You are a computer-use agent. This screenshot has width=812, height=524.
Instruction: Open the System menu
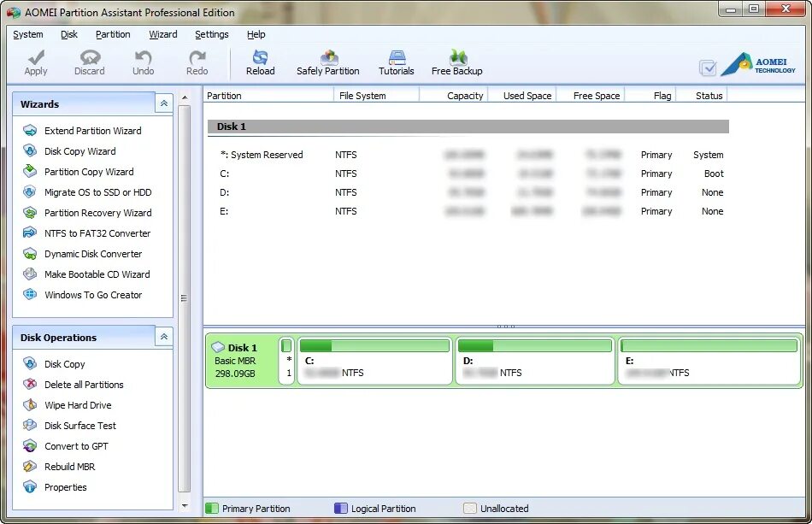pos(28,34)
